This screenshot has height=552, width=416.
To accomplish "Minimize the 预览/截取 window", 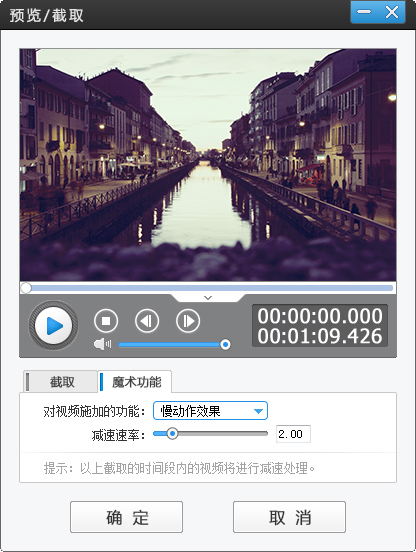I will tap(364, 12).
